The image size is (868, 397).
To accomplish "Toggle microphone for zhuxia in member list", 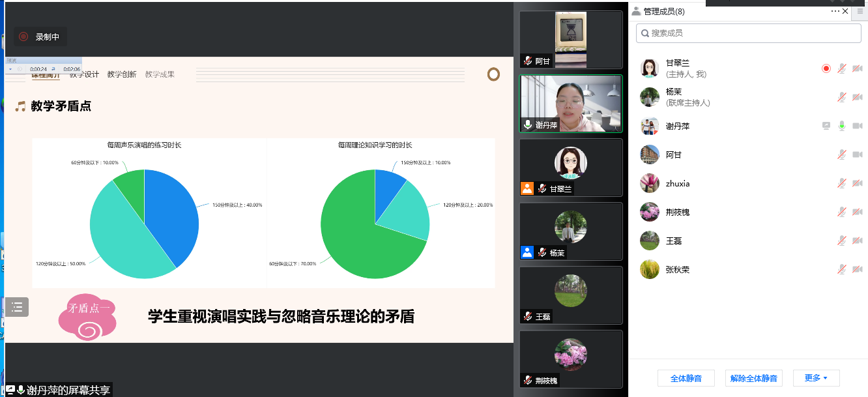I will (841, 183).
